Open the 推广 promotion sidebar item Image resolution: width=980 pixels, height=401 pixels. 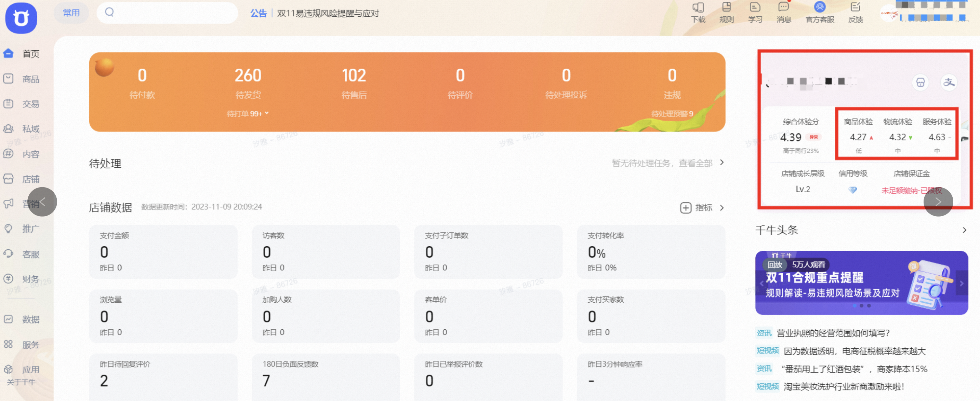click(x=22, y=229)
